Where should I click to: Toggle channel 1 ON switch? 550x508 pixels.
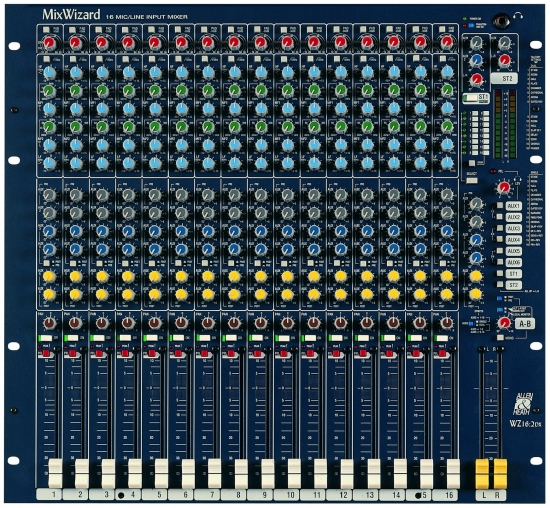point(45,338)
